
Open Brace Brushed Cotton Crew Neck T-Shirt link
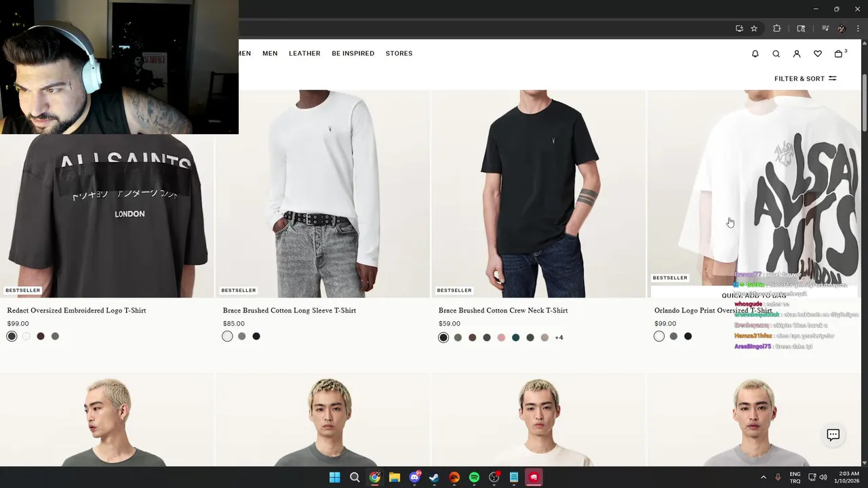pos(503,310)
